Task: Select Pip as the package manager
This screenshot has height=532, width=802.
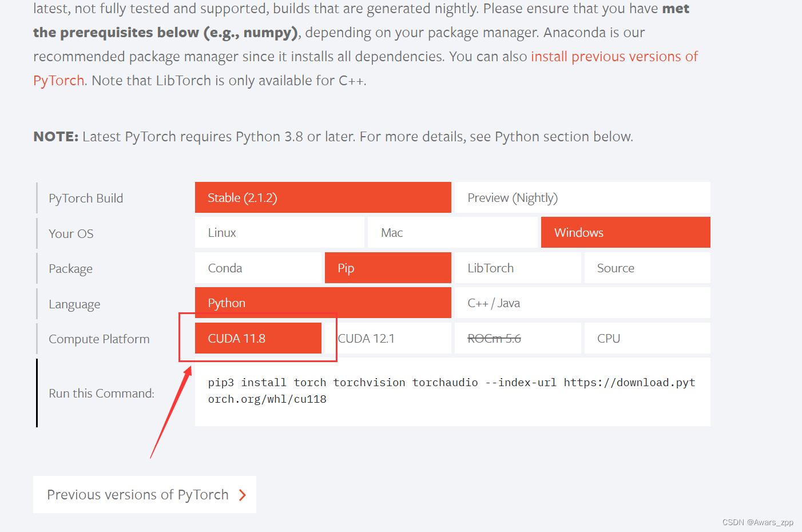Action: point(387,268)
